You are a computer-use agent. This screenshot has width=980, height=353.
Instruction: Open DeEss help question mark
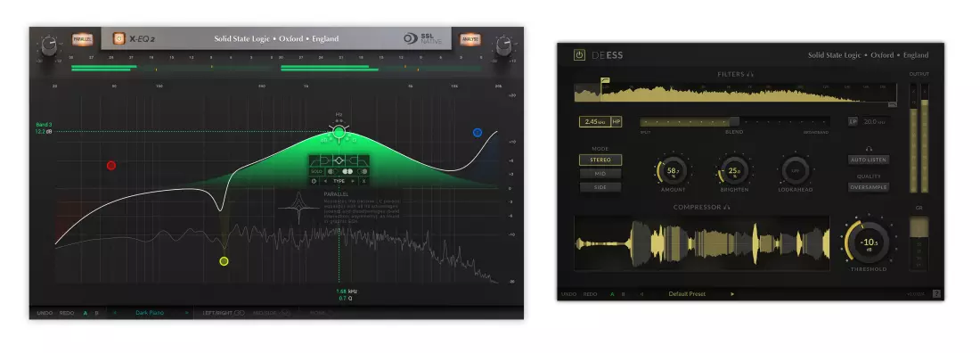pos(936,293)
